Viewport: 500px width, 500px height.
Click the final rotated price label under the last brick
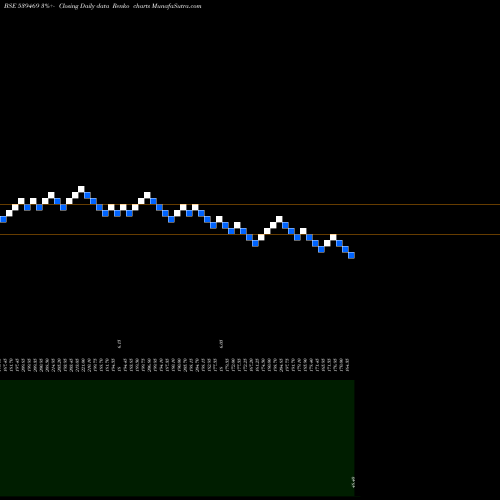coord(348,365)
